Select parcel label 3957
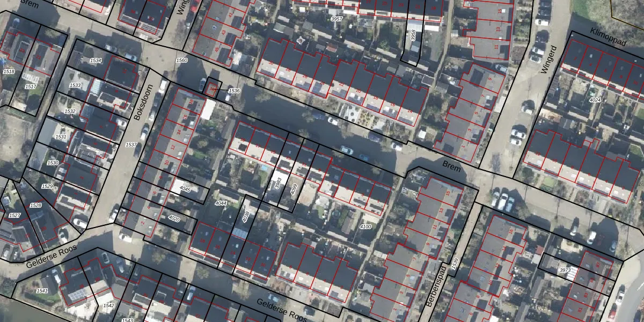 click(x=336, y=19)
